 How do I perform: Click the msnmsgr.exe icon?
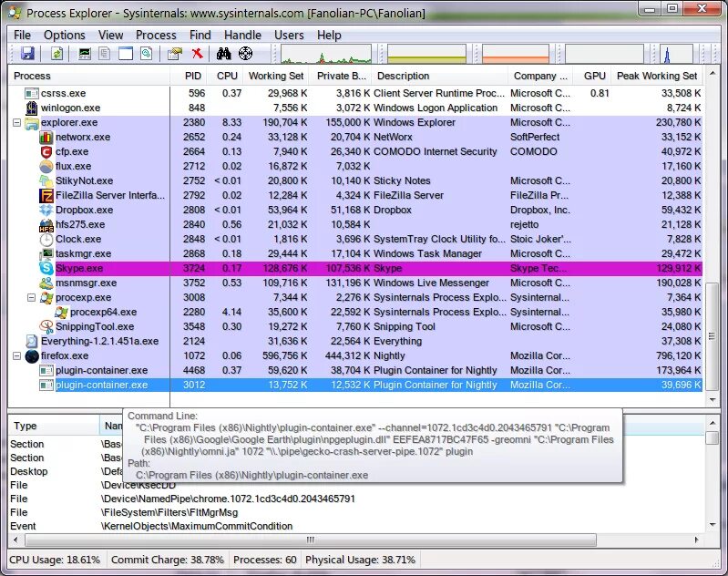tap(46, 283)
